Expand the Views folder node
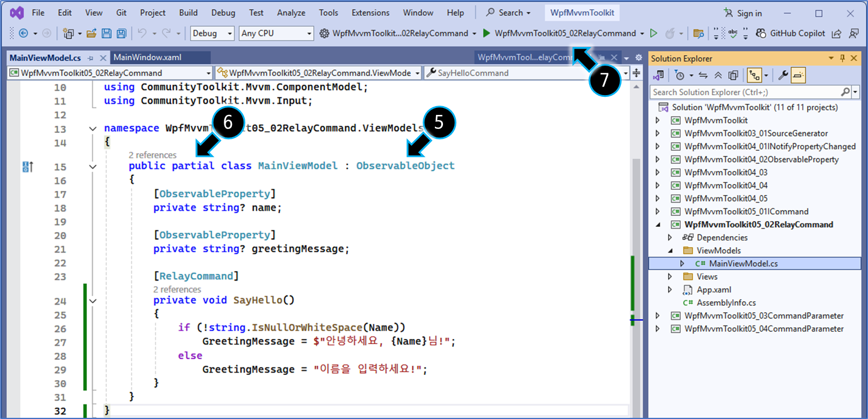This screenshot has width=868, height=419. [x=670, y=277]
